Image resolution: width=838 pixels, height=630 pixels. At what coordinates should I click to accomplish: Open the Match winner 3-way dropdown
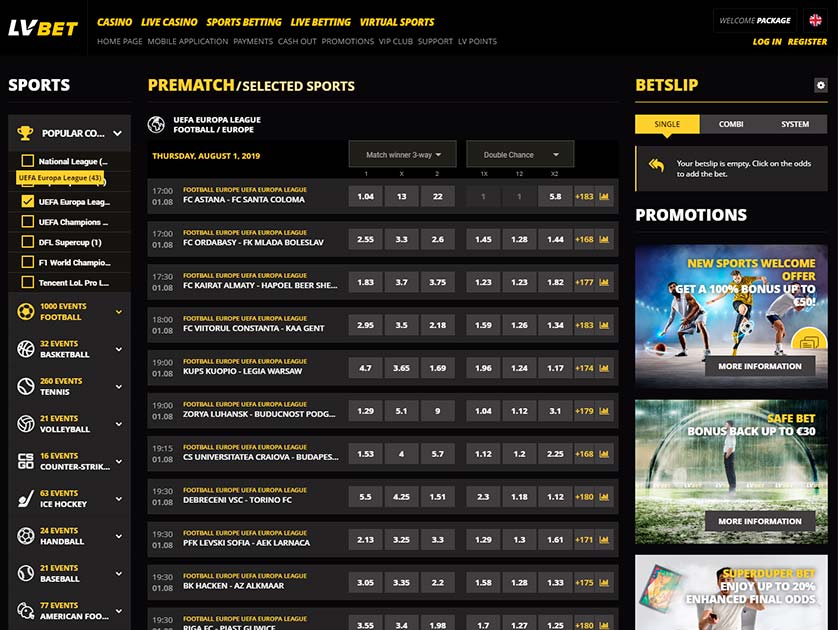pyautogui.click(x=402, y=154)
